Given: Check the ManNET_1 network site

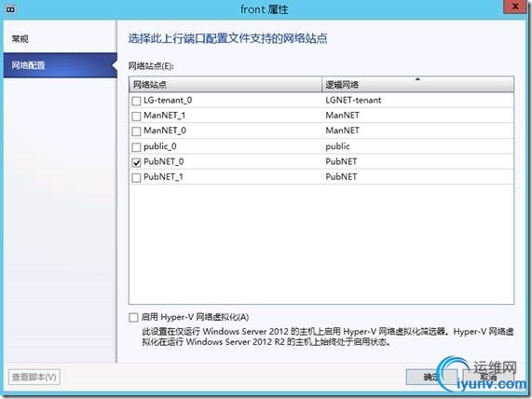Looking at the screenshot, I should [x=136, y=117].
